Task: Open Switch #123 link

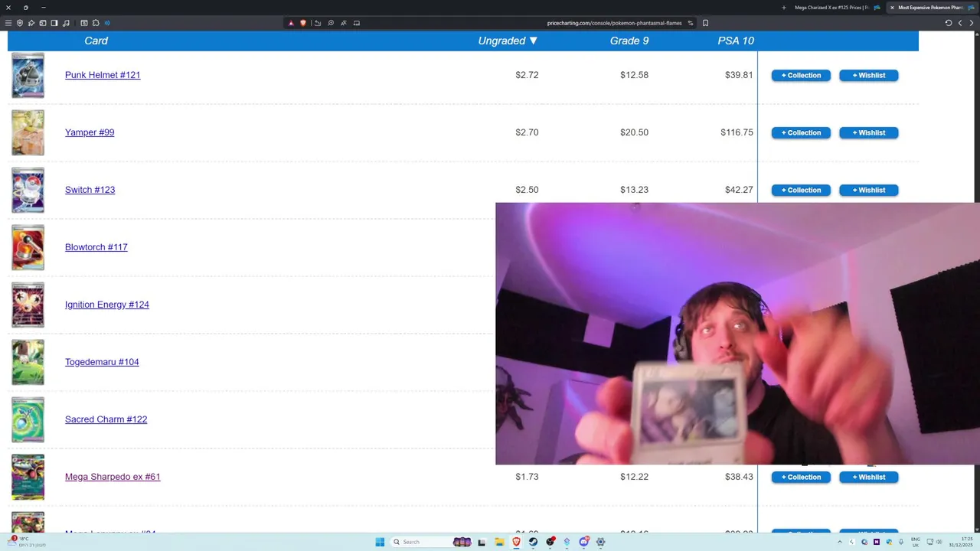Action: [90, 190]
